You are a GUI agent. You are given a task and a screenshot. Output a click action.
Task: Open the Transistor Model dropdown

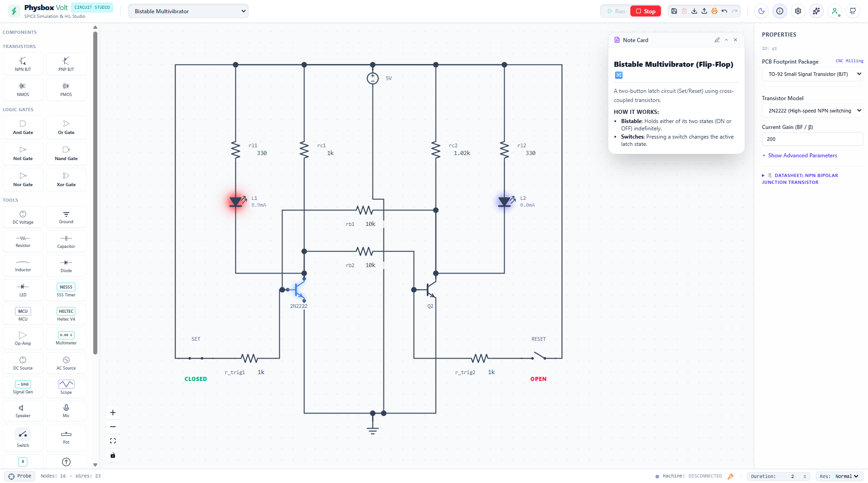coord(812,111)
